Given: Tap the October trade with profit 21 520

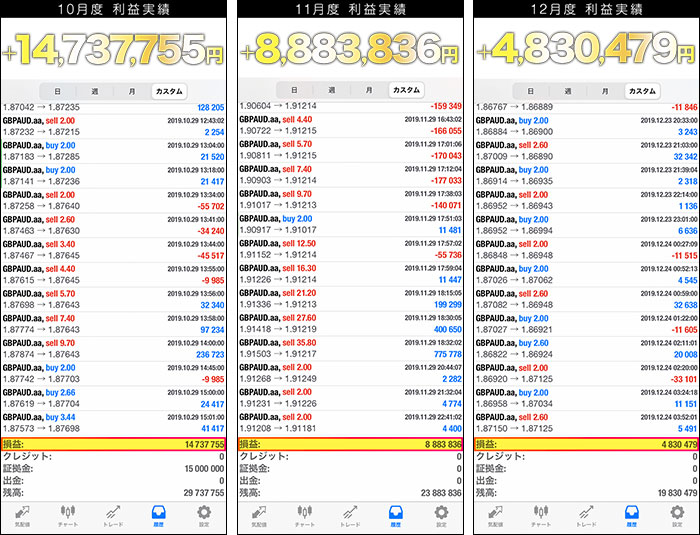Looking at the screenshot, I should 113,151.
